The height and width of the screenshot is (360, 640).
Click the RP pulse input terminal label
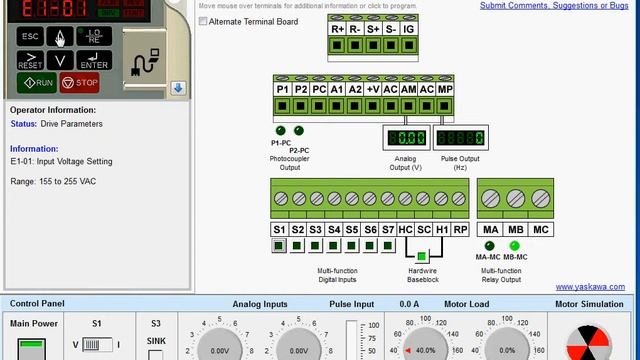click(460, 230)
